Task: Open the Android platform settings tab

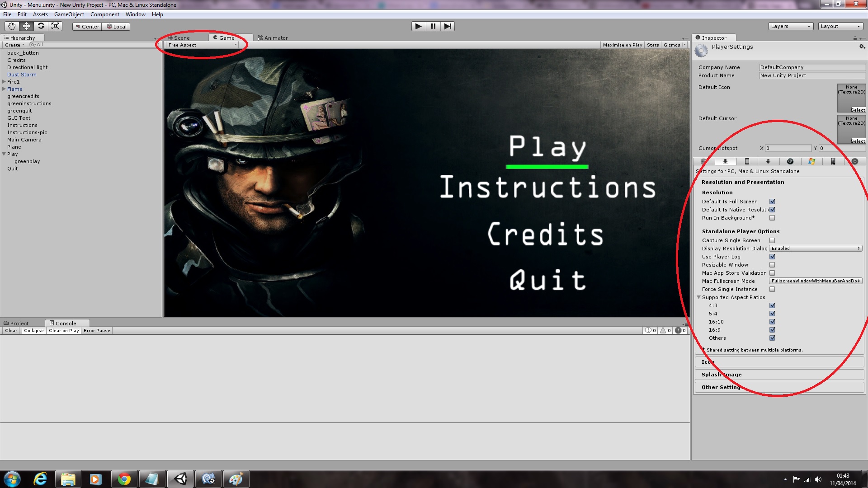Action: [x=768, y=161]
